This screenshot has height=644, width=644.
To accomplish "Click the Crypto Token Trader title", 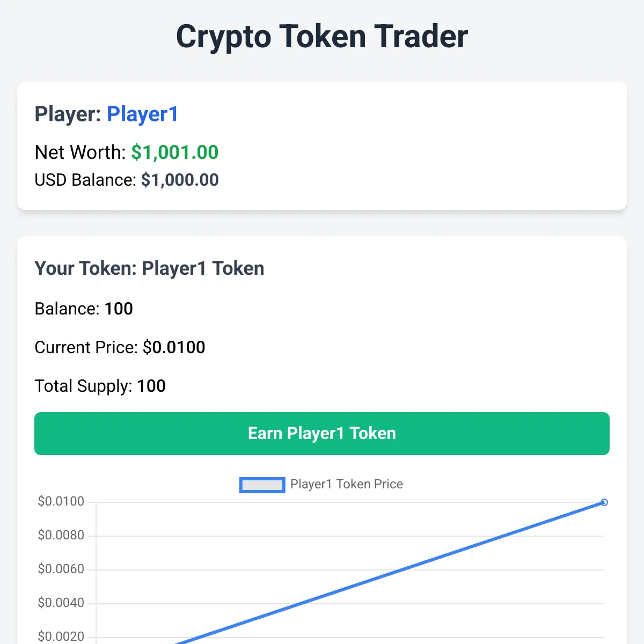I will (321, 36).
